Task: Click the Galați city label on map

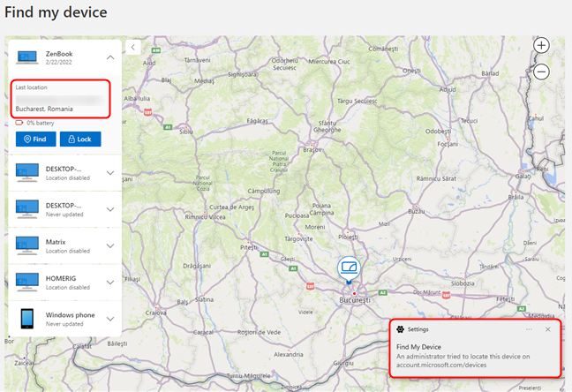Action: click(x=523, y=176)
